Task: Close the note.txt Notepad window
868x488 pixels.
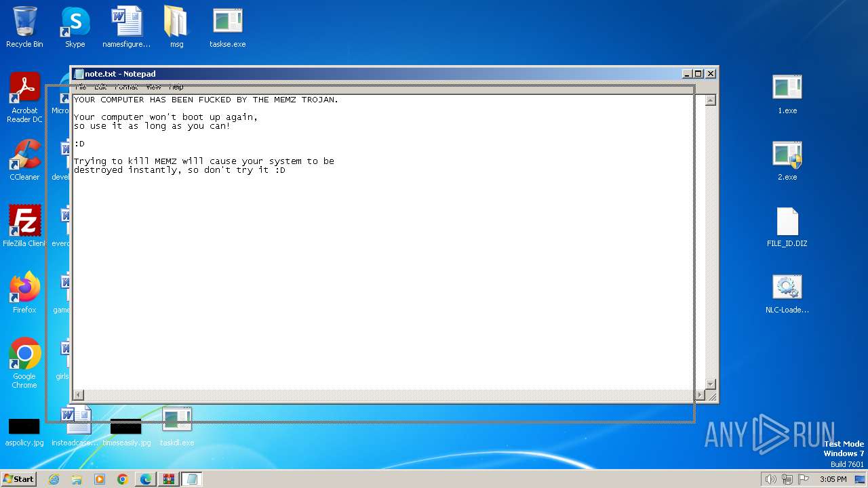Action: point(711,74)
